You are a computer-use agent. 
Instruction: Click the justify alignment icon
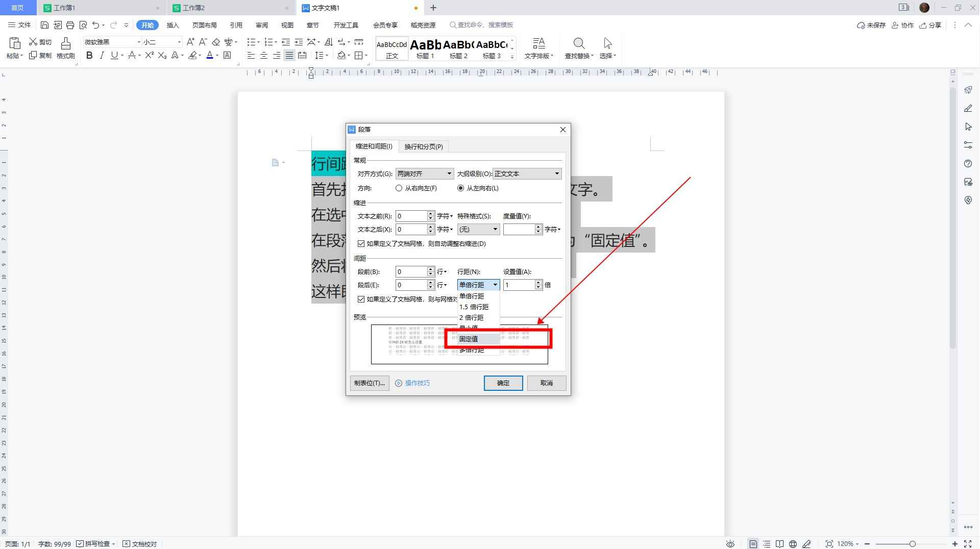289,56
